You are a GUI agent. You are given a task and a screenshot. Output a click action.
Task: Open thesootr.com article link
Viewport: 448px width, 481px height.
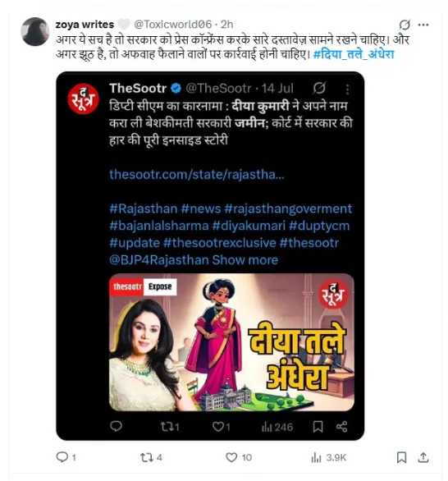(x=197, y=174)
